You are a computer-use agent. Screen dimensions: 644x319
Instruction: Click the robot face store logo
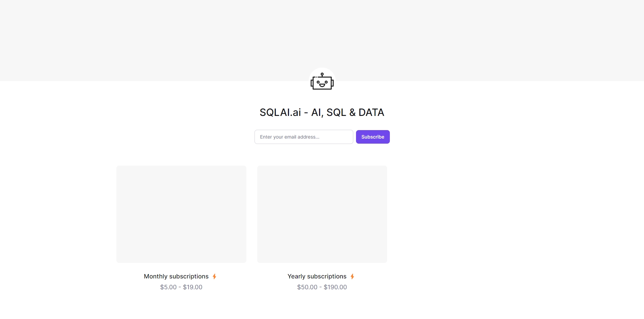322,81
